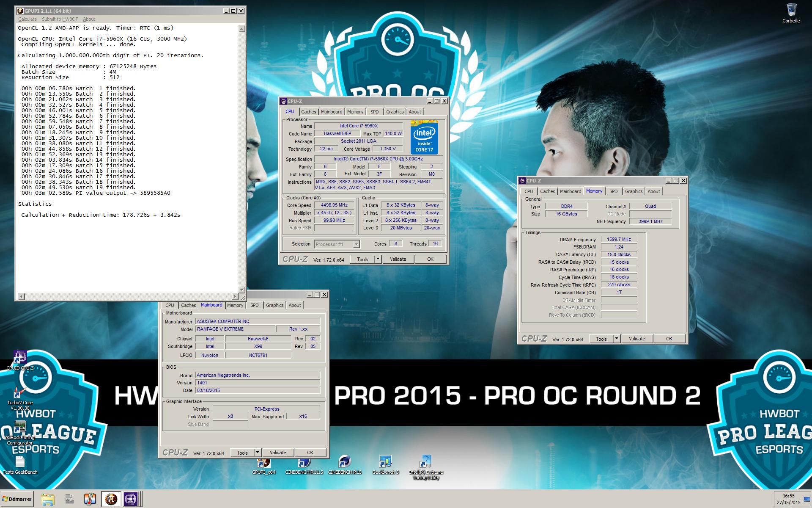Show the clock and date in the system tray
The height and width of the screenshot is (508, 812).
788,499
